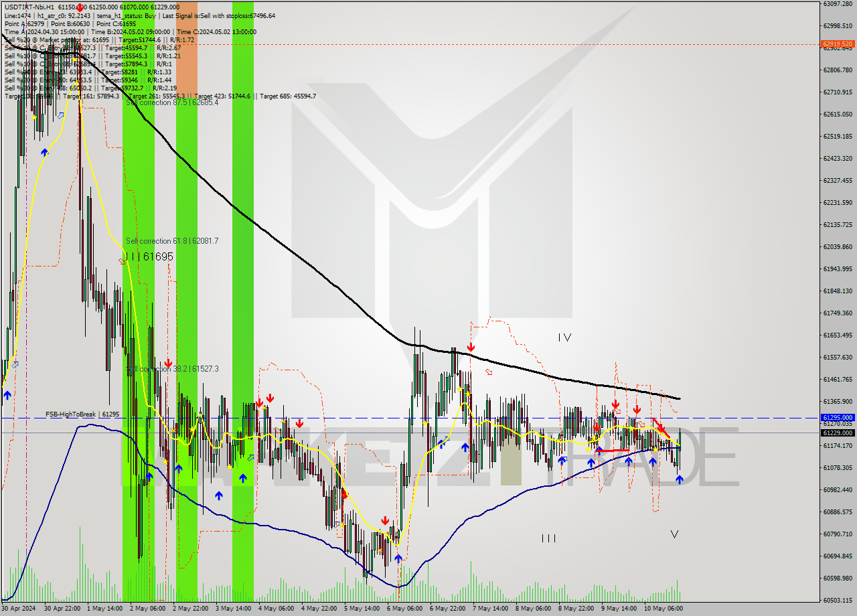Click the 60694.845 price axis label
Image resolution: width=857 pixels, height=616 pixels.
click(838, 556)
